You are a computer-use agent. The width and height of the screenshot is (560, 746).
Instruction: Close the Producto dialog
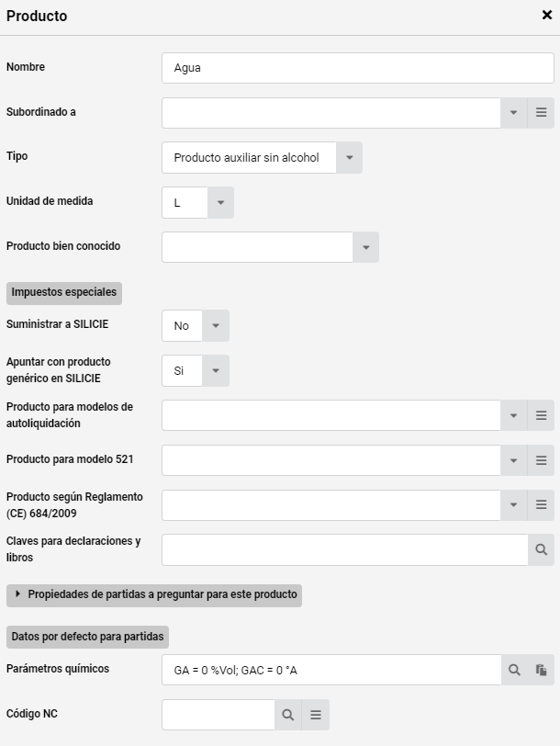tap(547, 16)
